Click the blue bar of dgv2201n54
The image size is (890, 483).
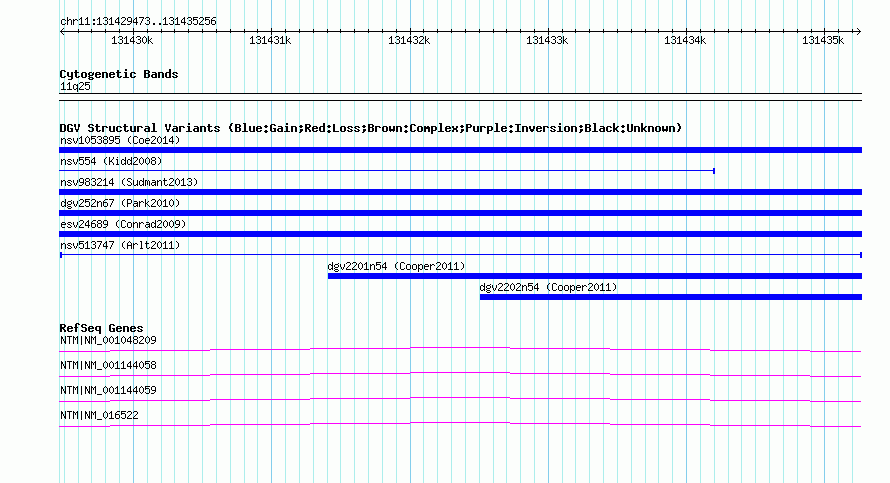(594, 276)
